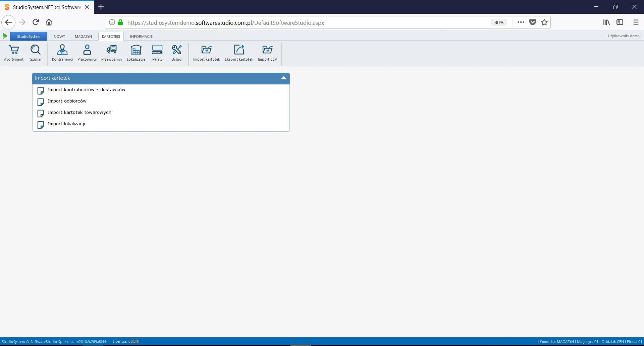Image resolution: width=644 pixels, height=346 pixels.
Task: Click the Palety icon
Action: (157, 50)
